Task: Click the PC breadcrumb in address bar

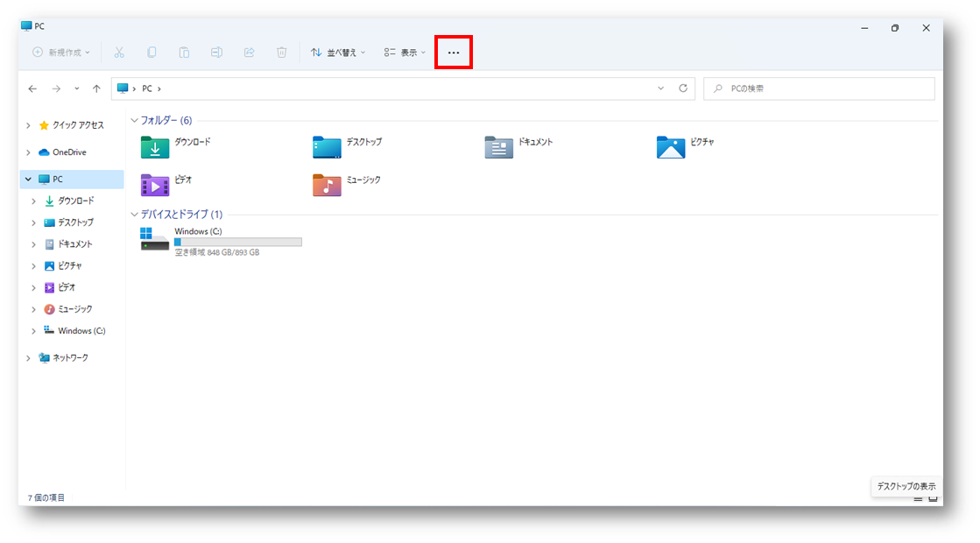Action: tap(147, 88)
